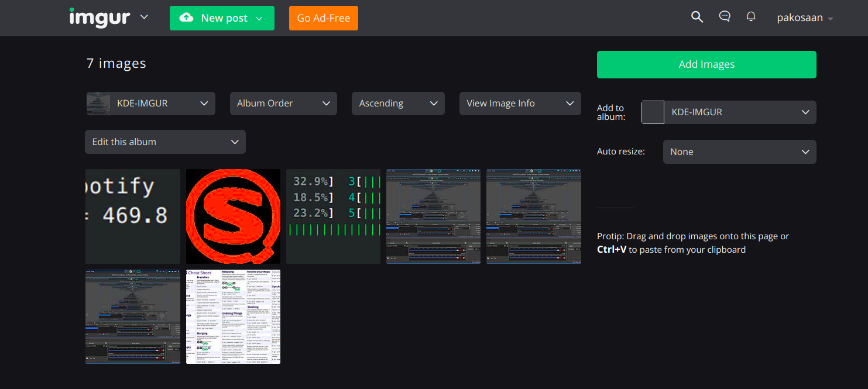
Task: Open the Album Order sort dropdown
Action: (283, 104)
